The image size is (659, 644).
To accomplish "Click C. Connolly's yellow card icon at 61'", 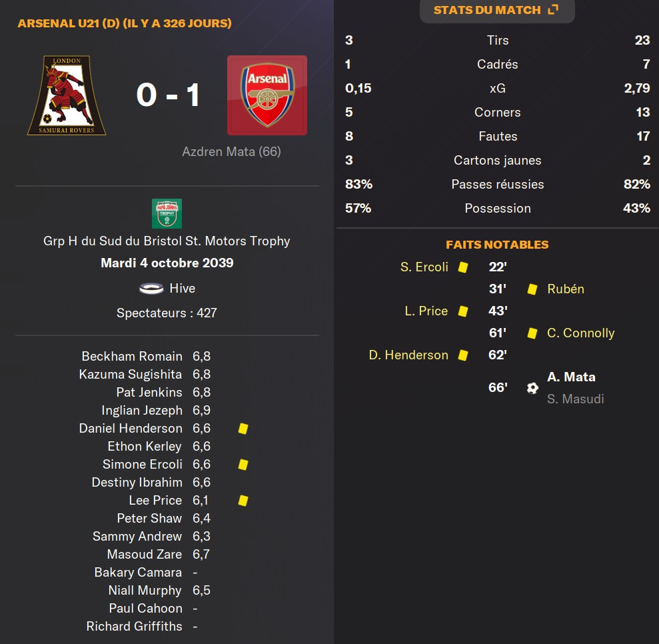I will coord(532,333).
